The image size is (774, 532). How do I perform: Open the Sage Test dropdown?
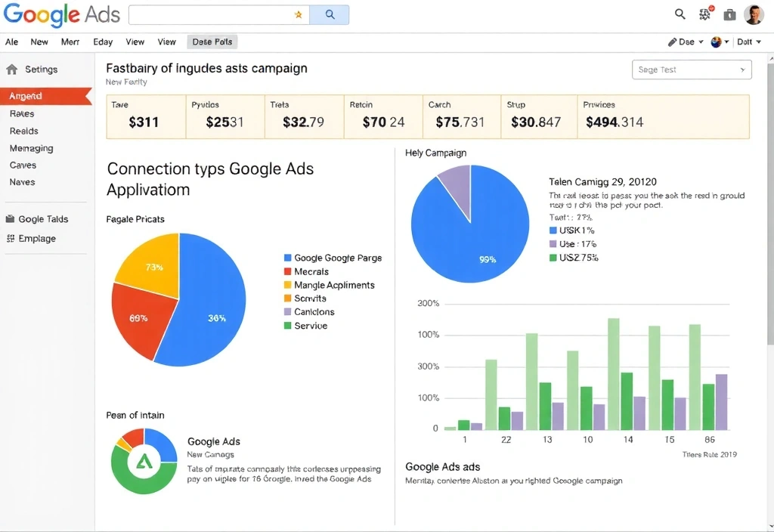tap(691, 69)
